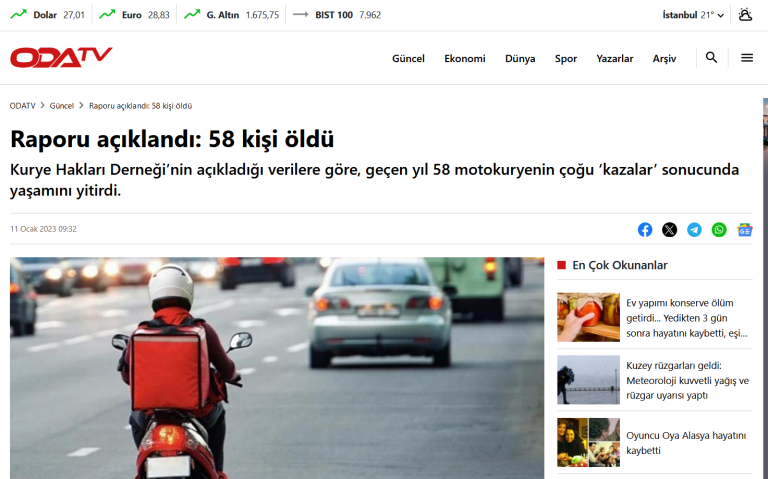Click the BIST 100 7.962 index text

348,15
